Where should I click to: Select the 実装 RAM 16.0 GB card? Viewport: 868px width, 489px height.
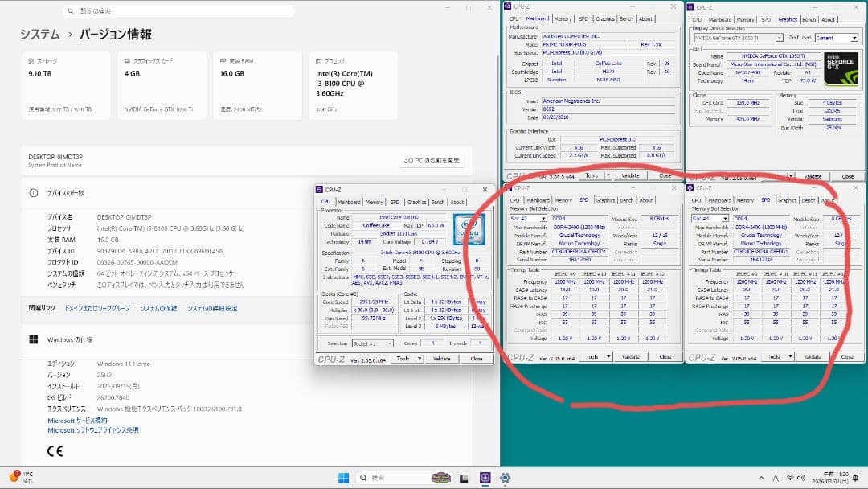click(x=257, y=85)
